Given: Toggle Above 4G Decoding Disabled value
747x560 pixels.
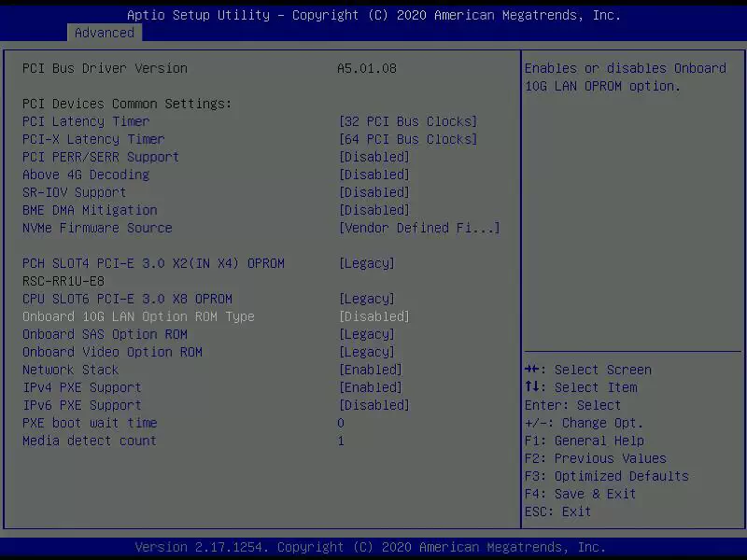Looking at the screenshot, I should pos(374,175).
